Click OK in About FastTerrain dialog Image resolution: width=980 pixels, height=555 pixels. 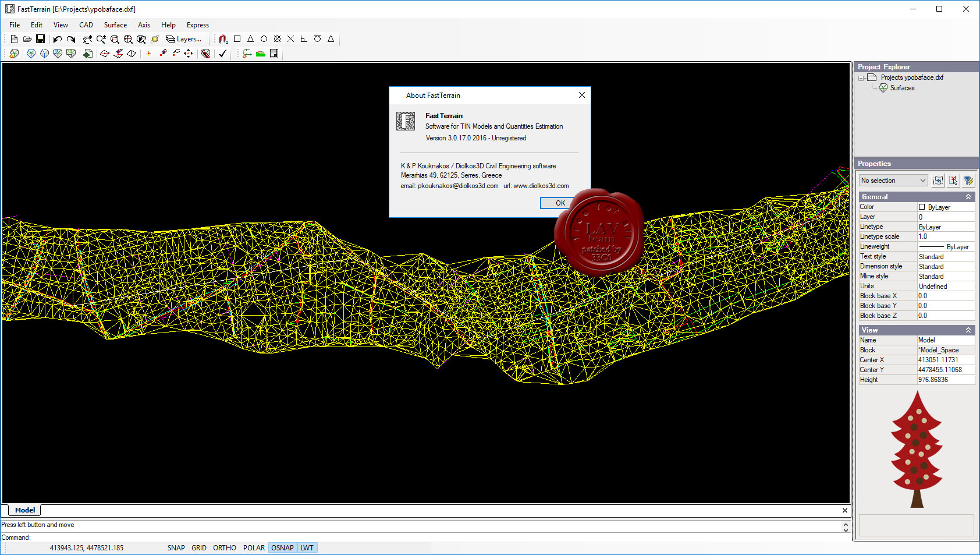click(x=560, y=203)
